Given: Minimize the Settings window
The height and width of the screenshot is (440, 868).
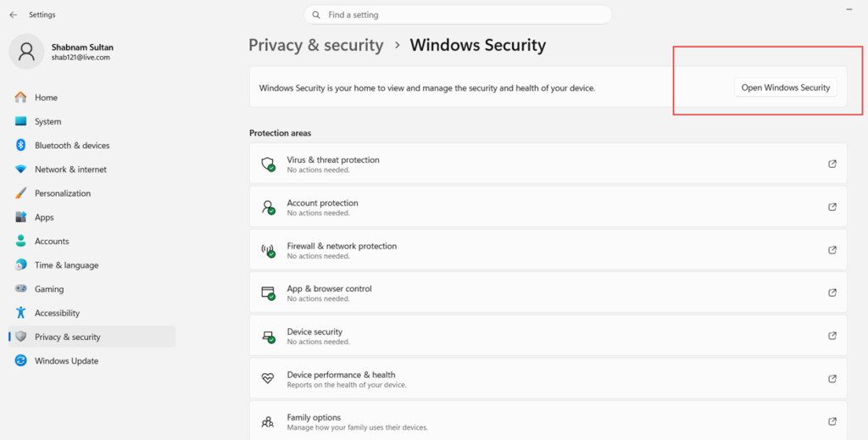Looking at the screenshot, I should (849, 9).
